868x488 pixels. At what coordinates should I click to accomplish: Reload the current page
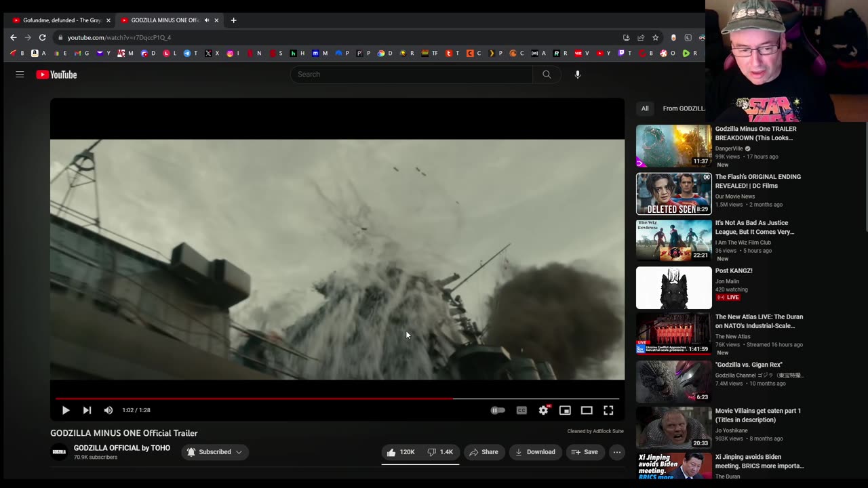point(42,37)
